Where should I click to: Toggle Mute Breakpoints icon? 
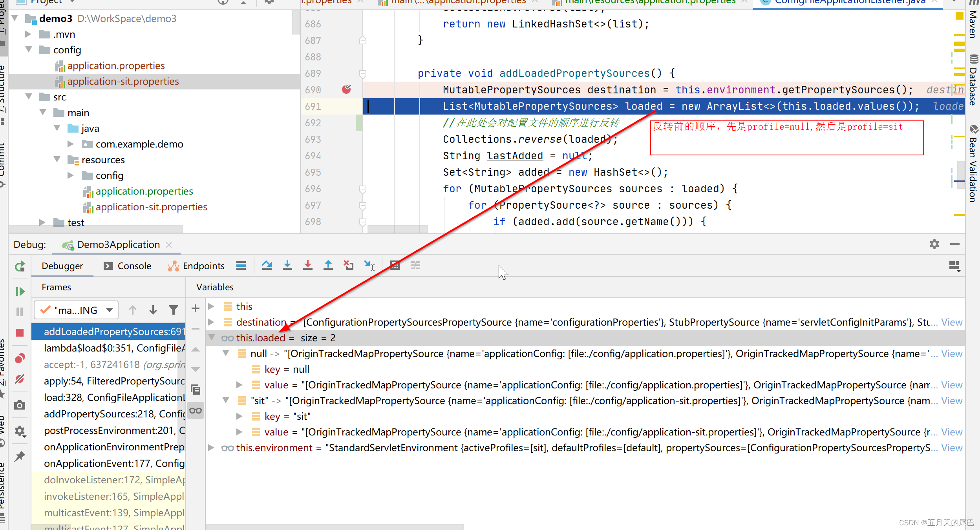click(20, 379)
